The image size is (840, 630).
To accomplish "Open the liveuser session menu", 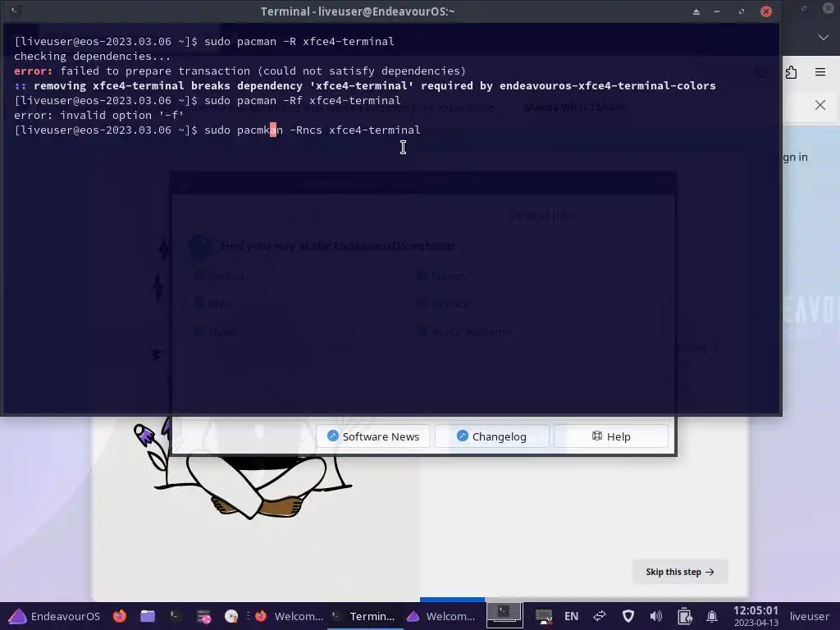I will 809,616.
